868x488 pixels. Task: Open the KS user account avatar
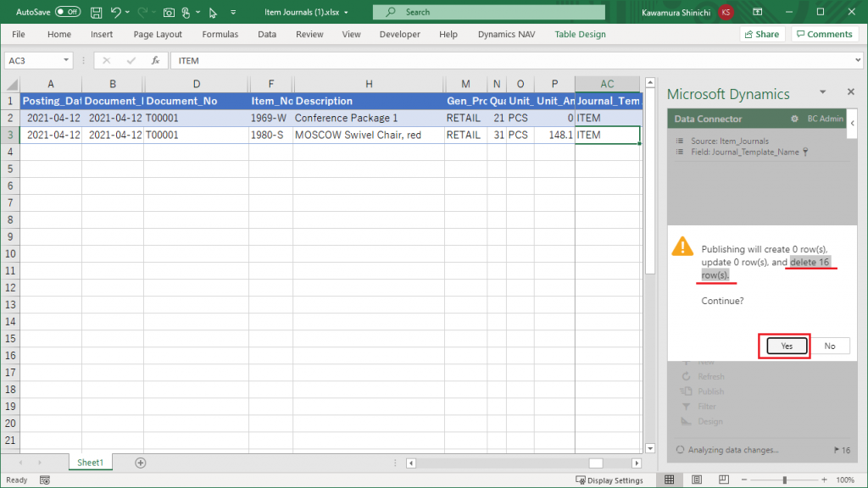(726, 12)
